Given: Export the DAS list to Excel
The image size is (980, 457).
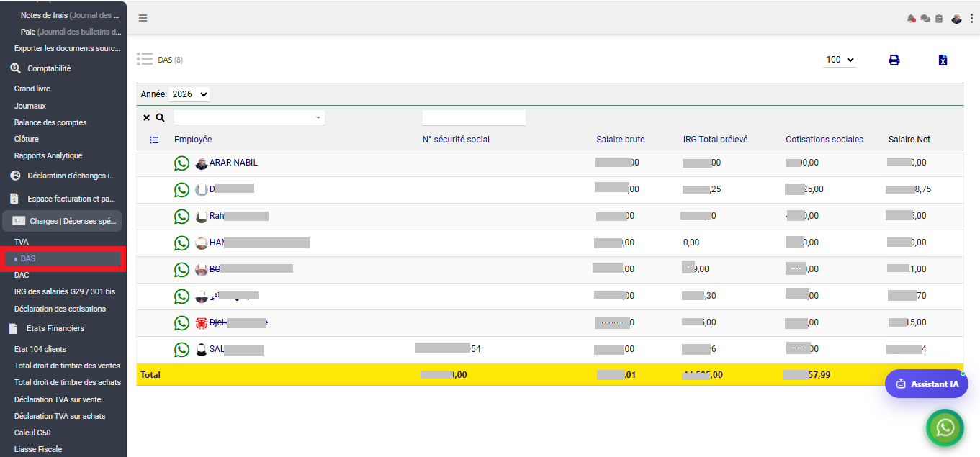Looking at the screenshot, I should click(x=943, y=60).
